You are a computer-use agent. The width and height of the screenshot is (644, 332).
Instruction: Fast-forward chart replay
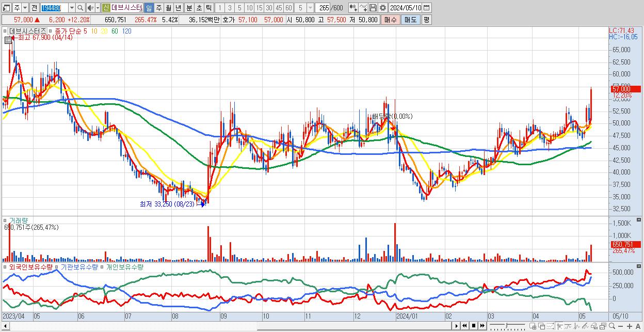[482, 326]
